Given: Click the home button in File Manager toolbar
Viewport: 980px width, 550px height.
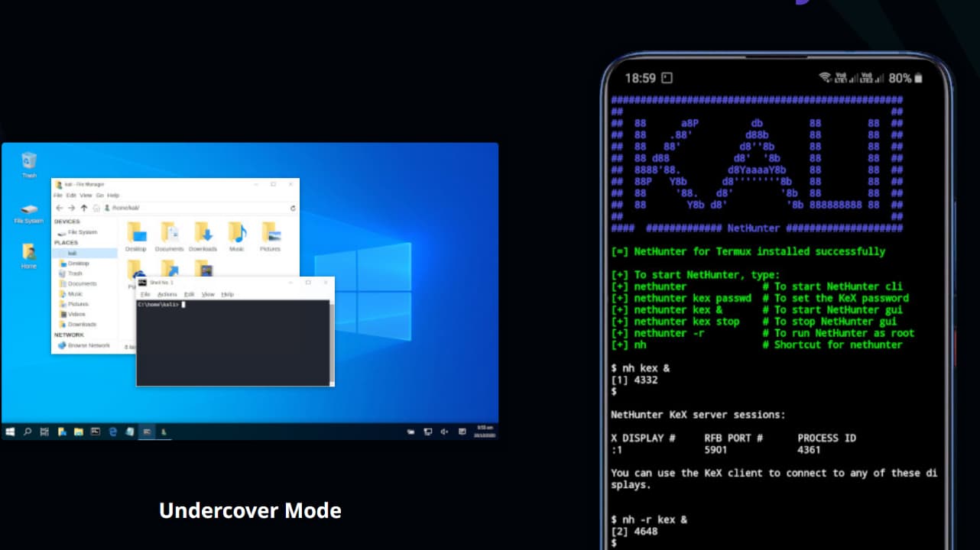Looking at the screenshot, I should point(96,208).
